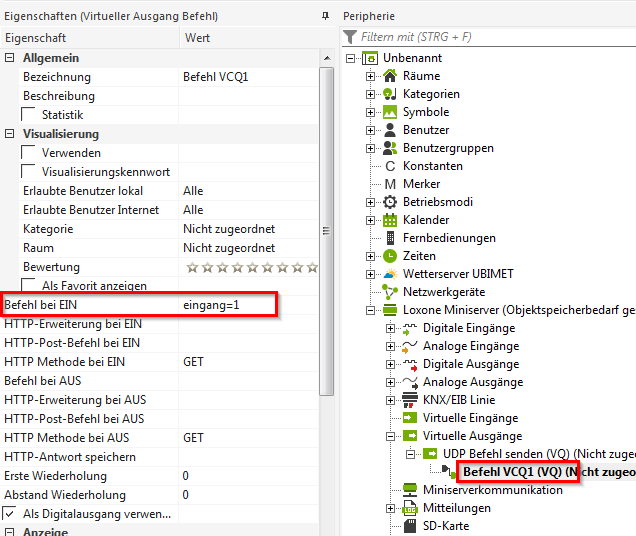Click the SD-Karte icon
The width and height of the screenshot is (636, 536).
pos(408,526)
